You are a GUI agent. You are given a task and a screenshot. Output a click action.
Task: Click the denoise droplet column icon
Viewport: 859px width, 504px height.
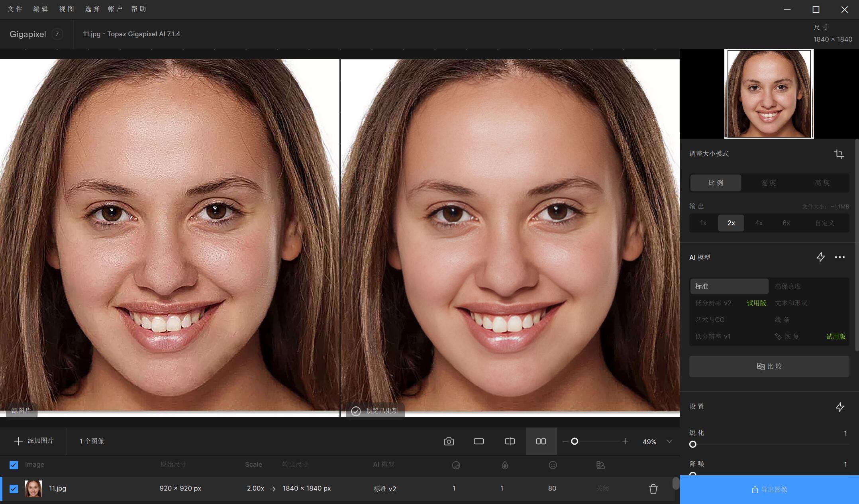505,465
